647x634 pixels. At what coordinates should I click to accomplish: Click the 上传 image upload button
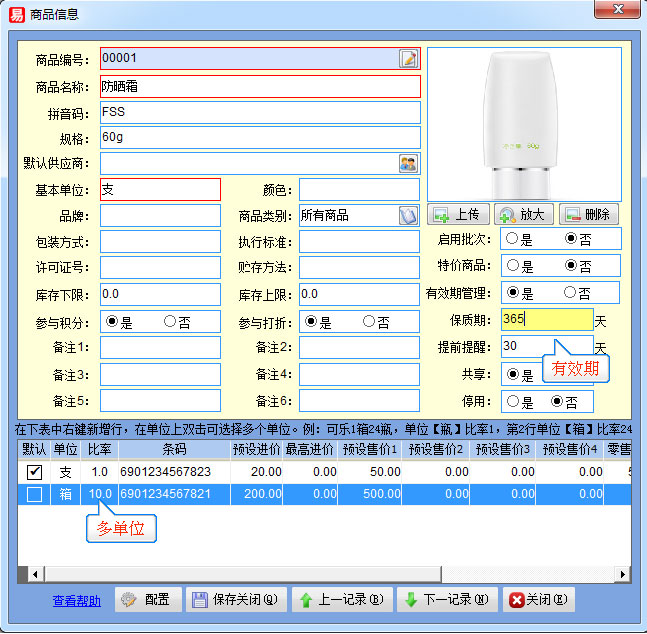pyautogui.click(x=457, y=214)
